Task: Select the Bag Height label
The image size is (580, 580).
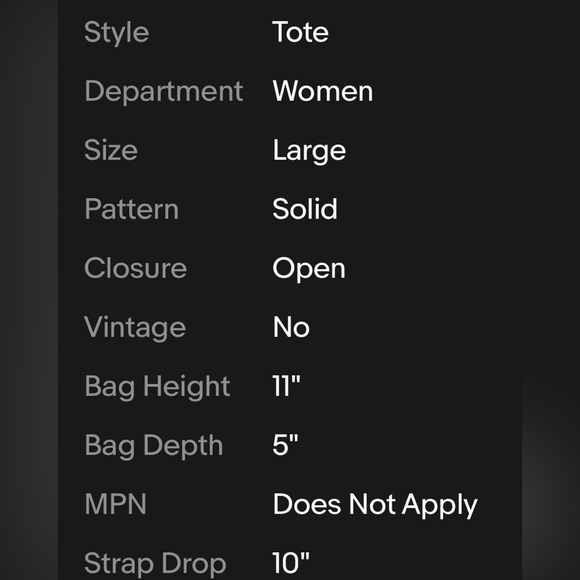Action: 157,387
